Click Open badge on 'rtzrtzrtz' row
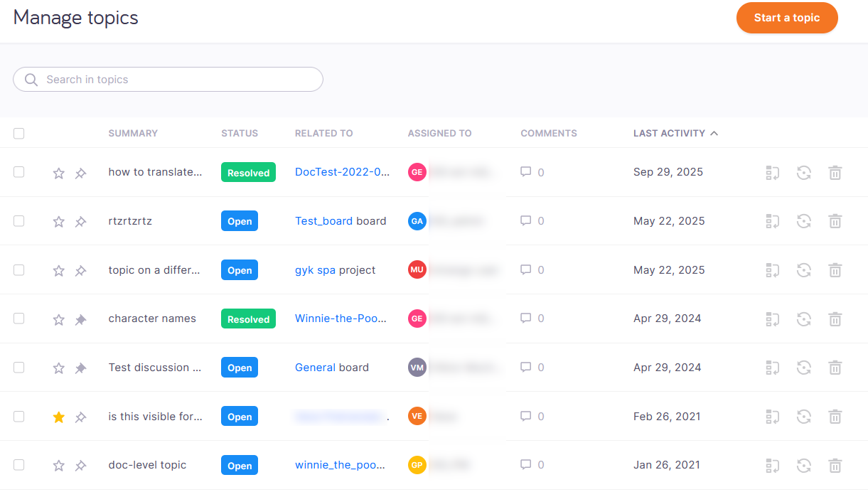Image resolution: width=868 pixels, height=492 pixels. pyautogui.click(x=240, y=221)
